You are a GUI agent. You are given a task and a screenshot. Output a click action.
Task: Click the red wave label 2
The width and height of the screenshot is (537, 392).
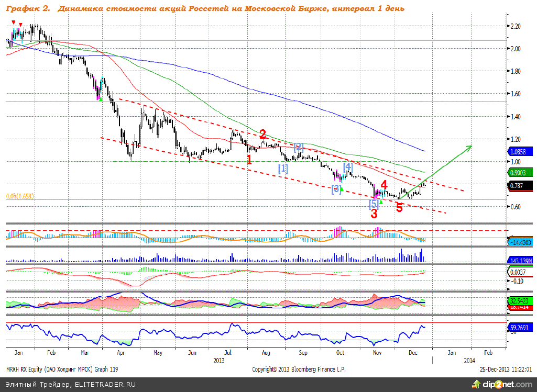(263, 134)
